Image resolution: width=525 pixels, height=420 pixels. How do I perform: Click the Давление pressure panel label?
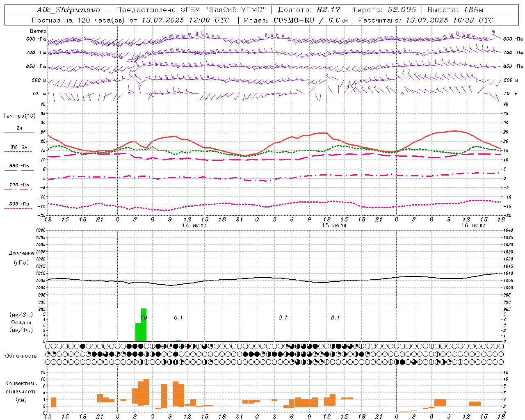21,253
